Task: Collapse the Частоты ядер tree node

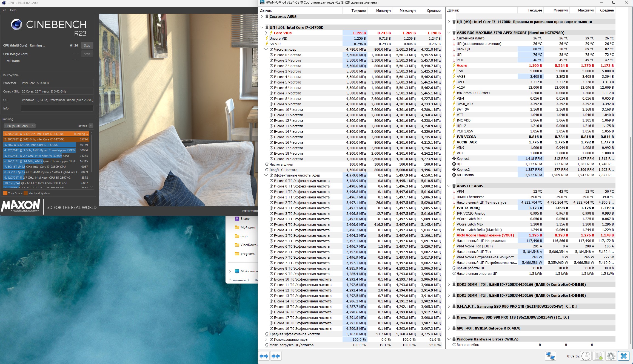Action: coord(266,49)
